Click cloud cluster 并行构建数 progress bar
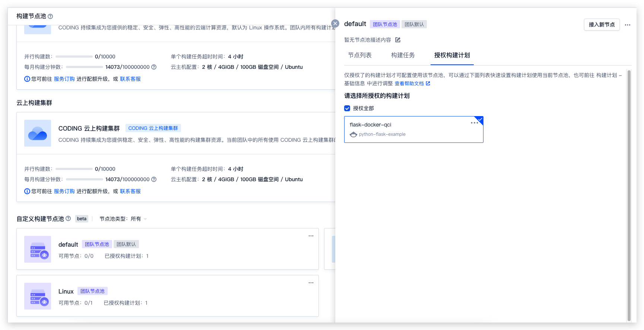The height and width of the screenshot is (330, 644). [74, 169]
